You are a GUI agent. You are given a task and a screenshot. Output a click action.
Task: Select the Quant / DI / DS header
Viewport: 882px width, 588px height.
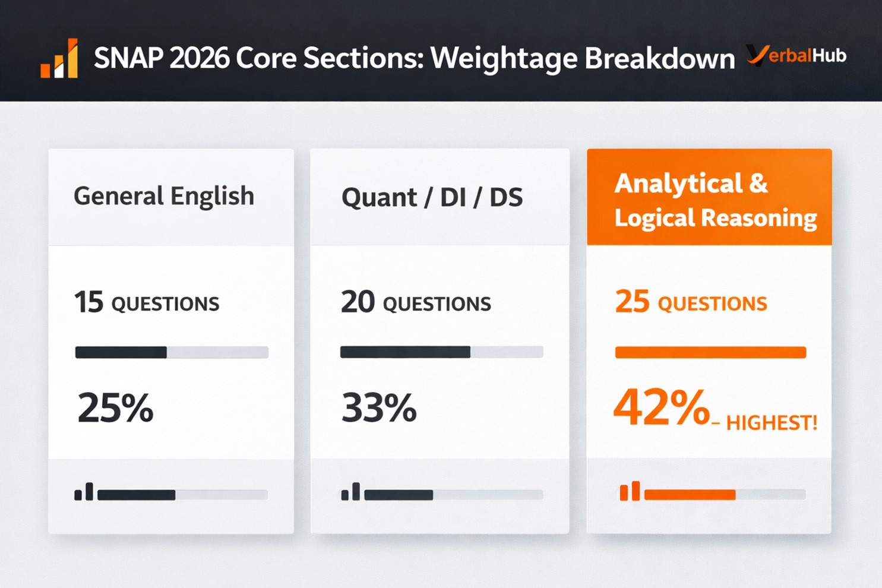point(432,197)
